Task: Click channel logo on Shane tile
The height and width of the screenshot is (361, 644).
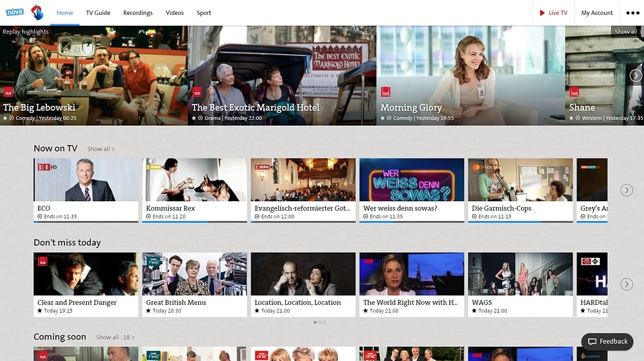Action: click(574, 92)
